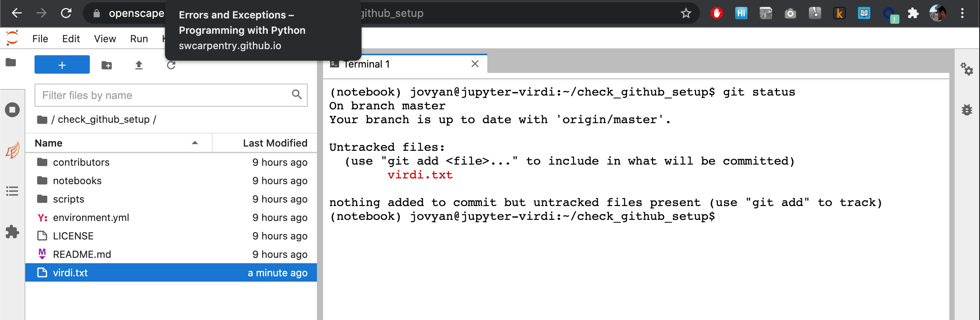The width and height of the screenshot is (980, 320).
Task: Refresh the file browser listing
Action: click(170, 64)
